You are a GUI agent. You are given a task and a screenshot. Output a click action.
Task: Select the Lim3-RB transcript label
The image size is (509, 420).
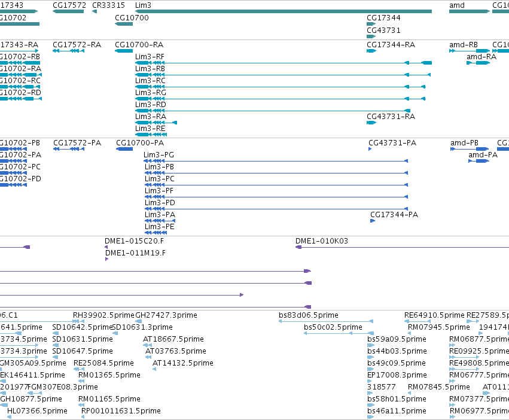coord(150,69)
